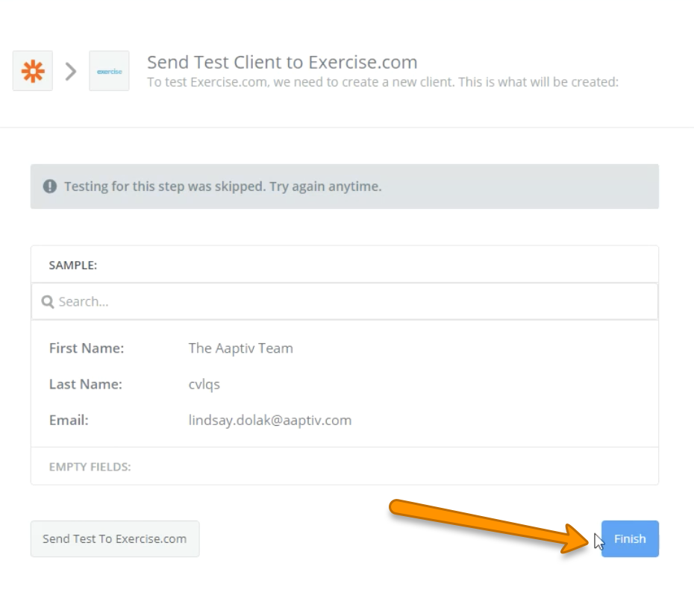The height and width of the screenshot is (616, 694).
Task: Click the exclamation info icon in the skipped notice
Action: (49, 186)
